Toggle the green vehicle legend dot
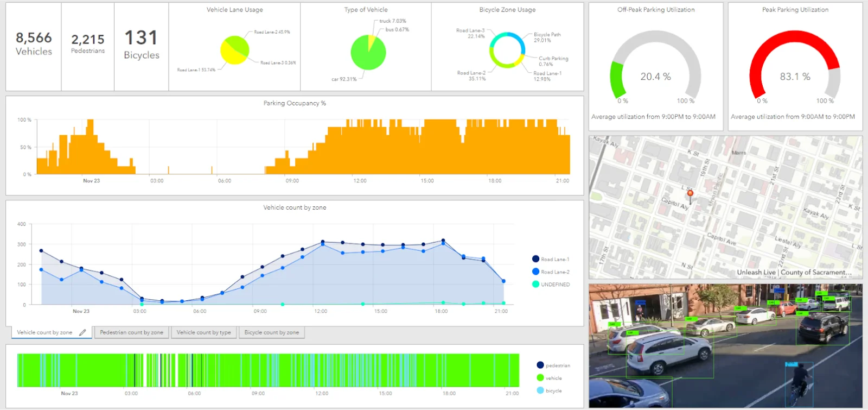Image resolution: width=868 pixels, height=410 pixels. (540, 377)
